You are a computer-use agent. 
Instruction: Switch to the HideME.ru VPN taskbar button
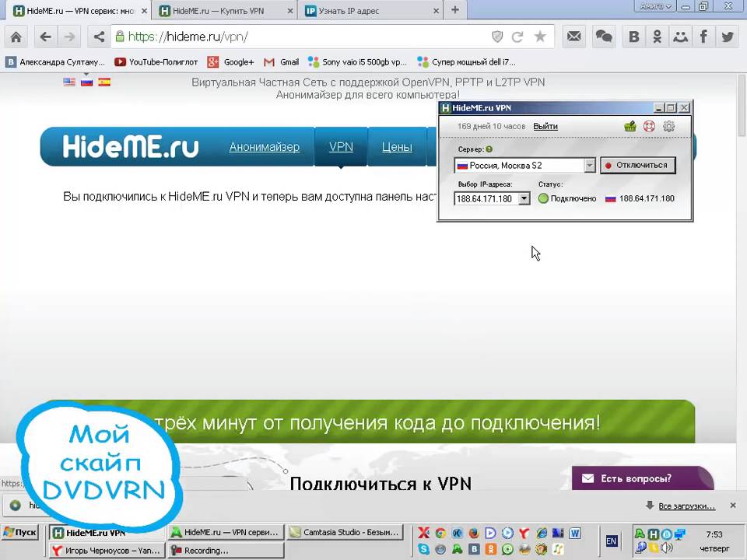point(107,532)
